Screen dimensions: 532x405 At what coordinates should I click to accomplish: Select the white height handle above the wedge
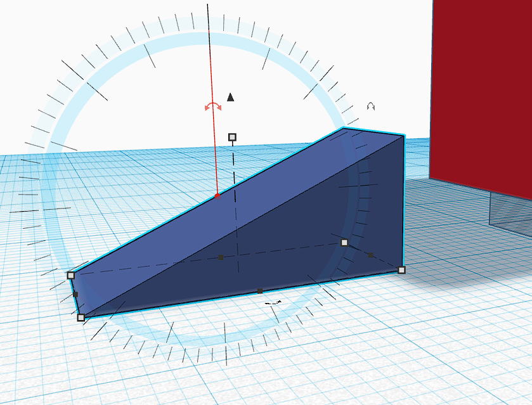[x=232, y=137]
